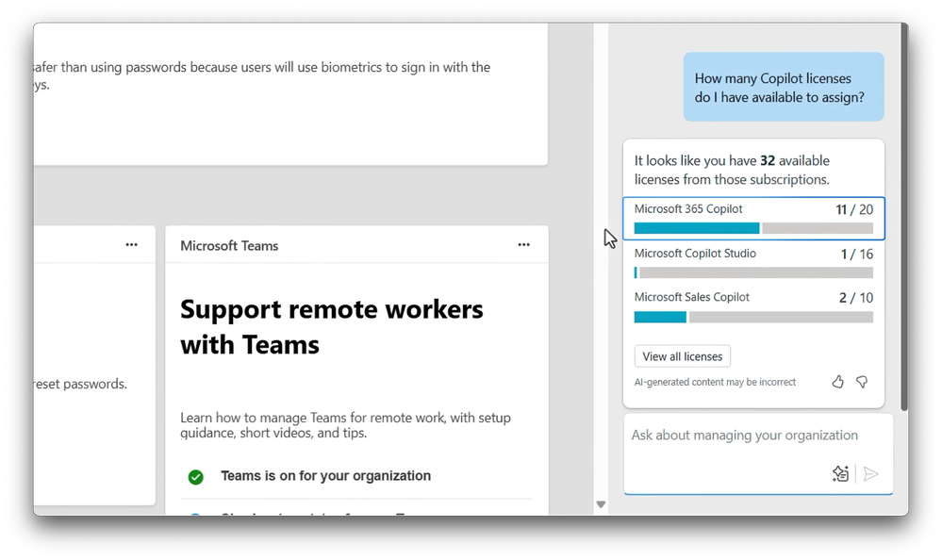The width and height of the screenshot is (942, 560).
Task: Focus the Ask about managing your organization field
Action: (758, 453)
